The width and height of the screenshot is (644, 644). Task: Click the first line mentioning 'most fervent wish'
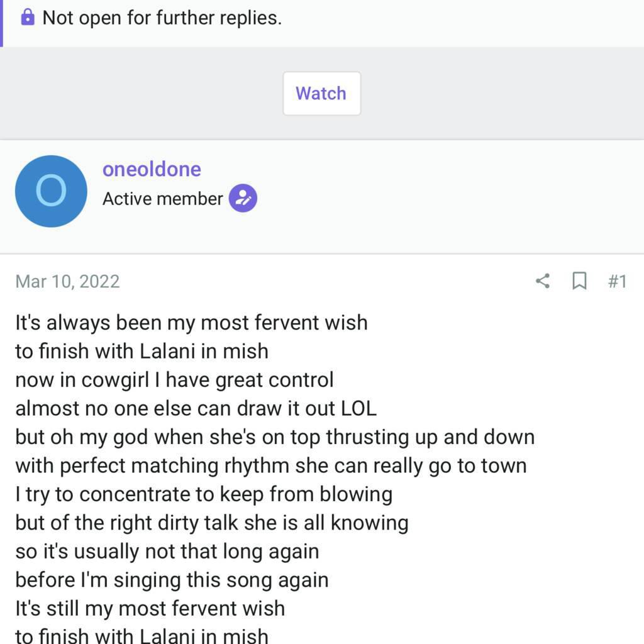tap(191, 323)
